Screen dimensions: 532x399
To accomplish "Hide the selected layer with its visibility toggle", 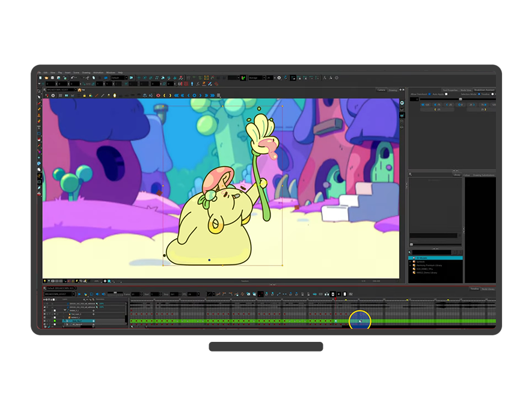I will pos(54,321).
